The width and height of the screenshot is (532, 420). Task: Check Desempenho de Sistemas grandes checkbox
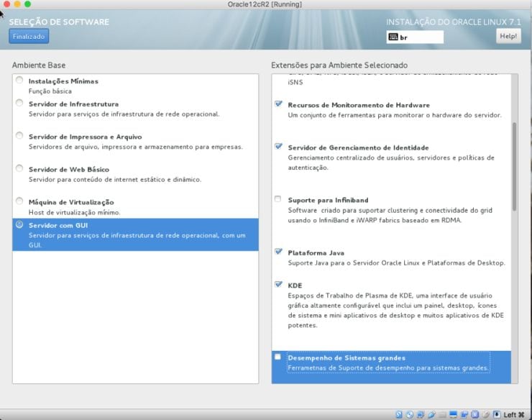click(x=278, y=357)
